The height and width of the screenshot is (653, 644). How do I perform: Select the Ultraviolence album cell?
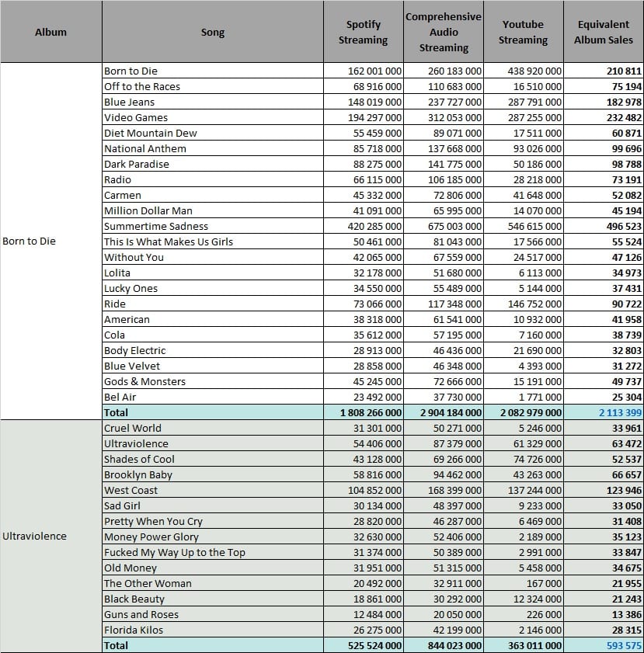coord(50,536)
